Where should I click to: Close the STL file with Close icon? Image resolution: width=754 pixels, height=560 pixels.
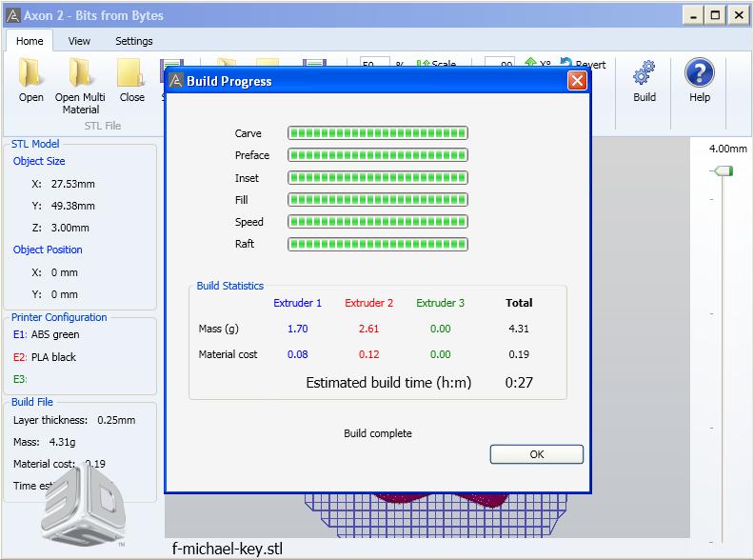pos(131,72)
